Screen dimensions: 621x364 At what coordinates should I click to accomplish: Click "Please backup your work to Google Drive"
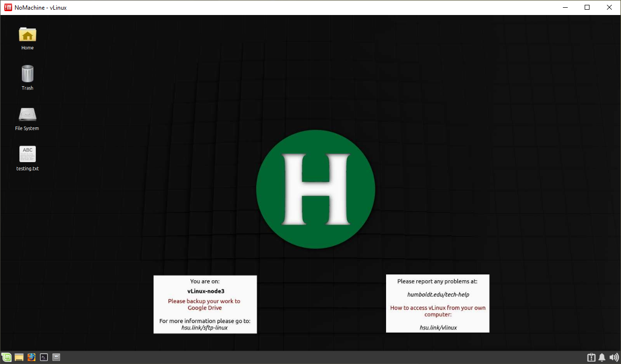[204, 304]
